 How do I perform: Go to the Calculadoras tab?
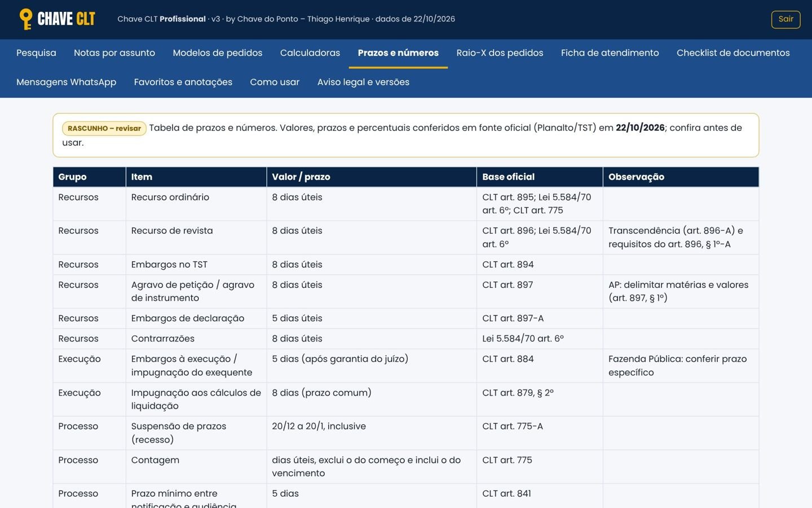pos(310,53)
